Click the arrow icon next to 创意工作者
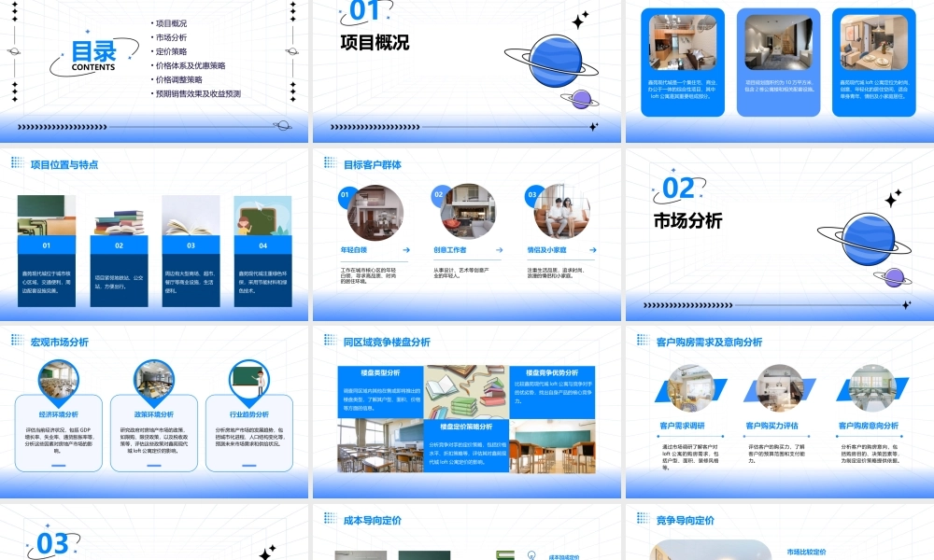This screenshot has width=934, height=560. click(x=499, y=250)
